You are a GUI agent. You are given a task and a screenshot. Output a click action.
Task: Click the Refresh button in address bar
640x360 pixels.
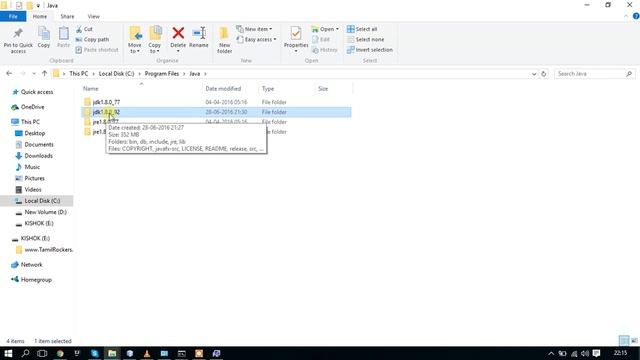click(544, 74)
